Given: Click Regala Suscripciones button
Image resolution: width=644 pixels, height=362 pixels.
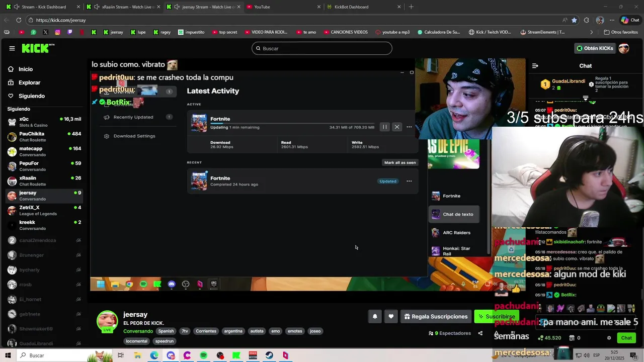Looking at the screenshot, I should (x=436, y=316).
